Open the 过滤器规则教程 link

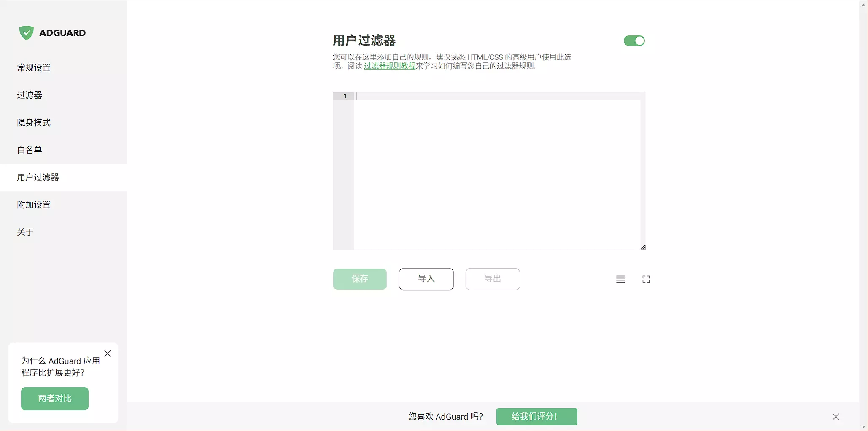coord(390,66)
